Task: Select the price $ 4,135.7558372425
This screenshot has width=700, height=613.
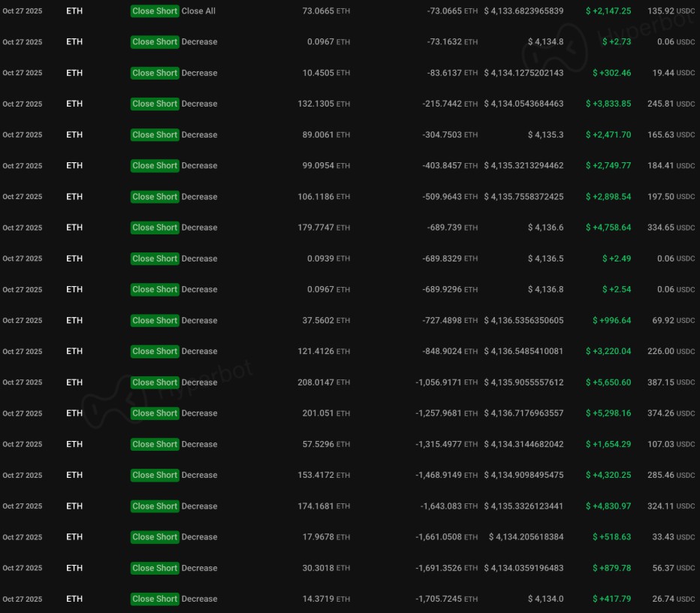Action: tap(523, 197)
